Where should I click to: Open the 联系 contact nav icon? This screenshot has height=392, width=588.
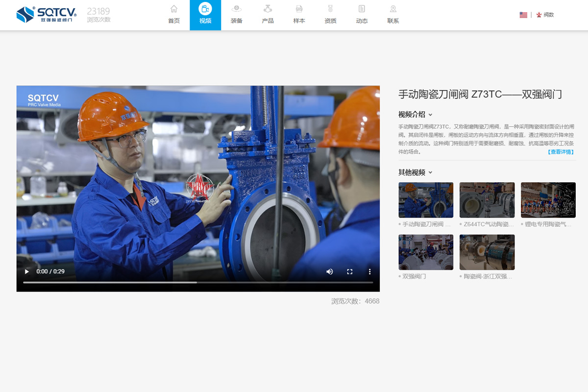coord(393,9)
